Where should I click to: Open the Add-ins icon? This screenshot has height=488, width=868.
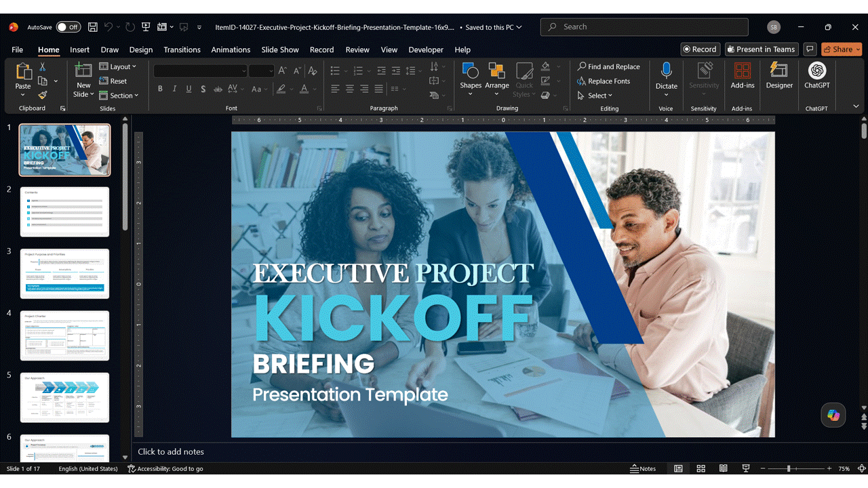[743, 70]
